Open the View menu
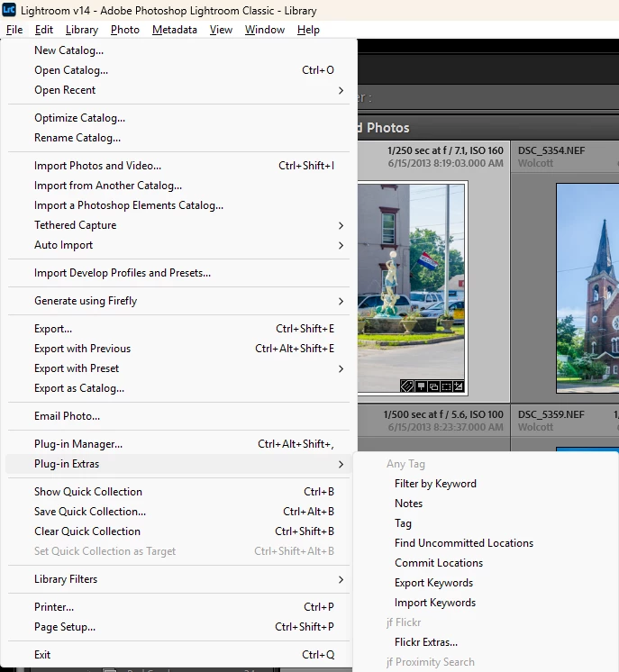Image resolution: width=619 pixels, height=672 pixels. 221,30
